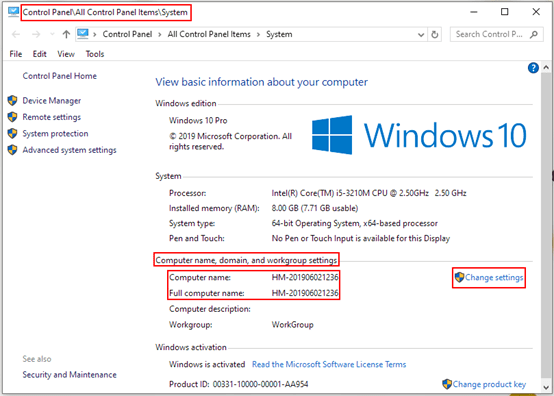Screen dimensions: 554x396
Task: Select the 8.00 GB installed memory value
Action: tap(314, 208)
